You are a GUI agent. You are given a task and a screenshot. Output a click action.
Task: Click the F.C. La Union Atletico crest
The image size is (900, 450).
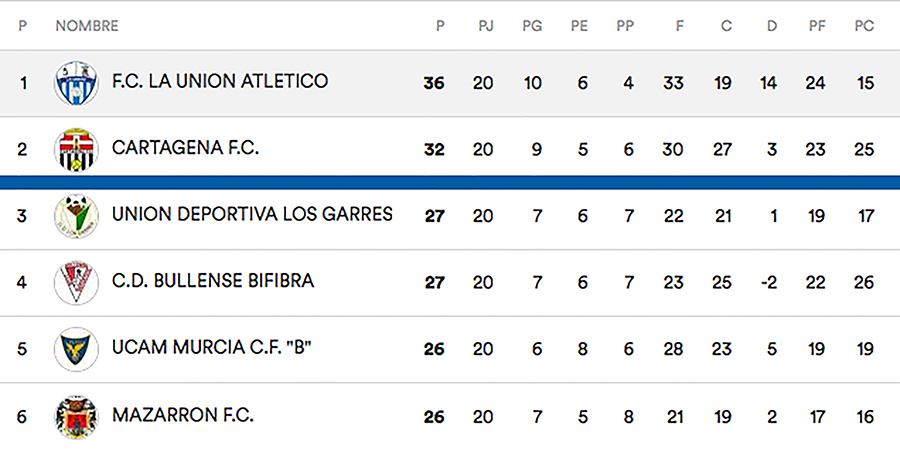pyautogui.click(x=76, y=83)
